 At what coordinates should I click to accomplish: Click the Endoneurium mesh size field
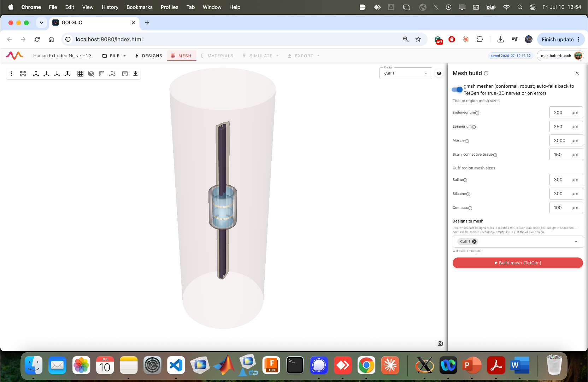[566, 112]
